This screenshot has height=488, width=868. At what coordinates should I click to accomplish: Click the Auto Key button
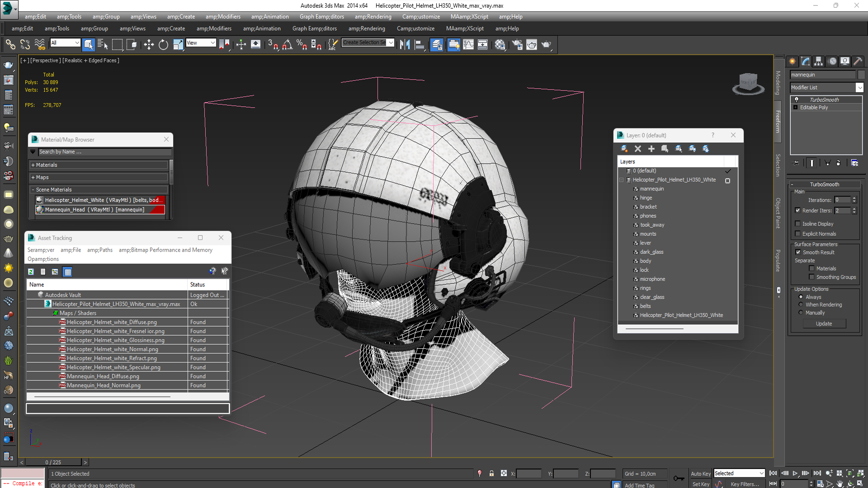(x=700, y=474)
